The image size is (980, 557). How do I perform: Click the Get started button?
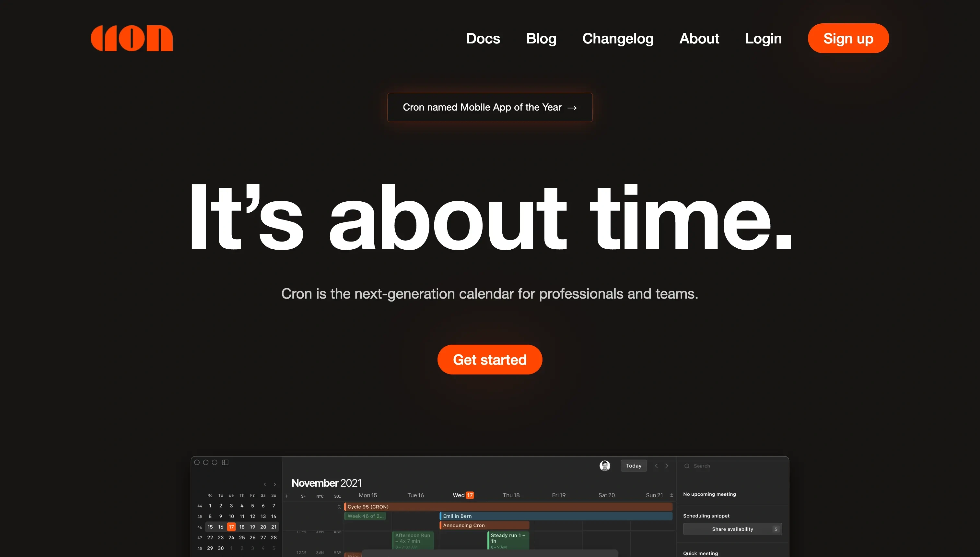pos(489,360)
